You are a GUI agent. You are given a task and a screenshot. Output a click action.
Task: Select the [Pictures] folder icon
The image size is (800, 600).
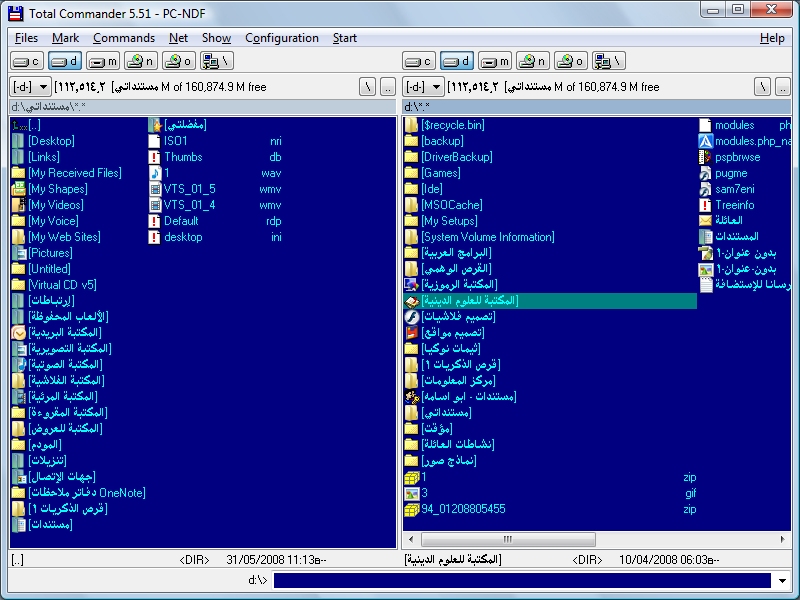pyautogui.click(x=18, y=253)
